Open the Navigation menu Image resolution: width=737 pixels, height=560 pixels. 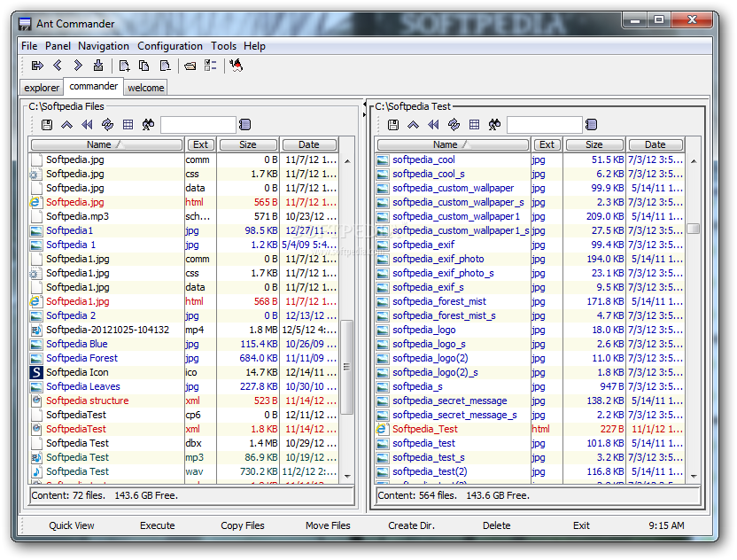pyautogui.click(x=104, y=46)
